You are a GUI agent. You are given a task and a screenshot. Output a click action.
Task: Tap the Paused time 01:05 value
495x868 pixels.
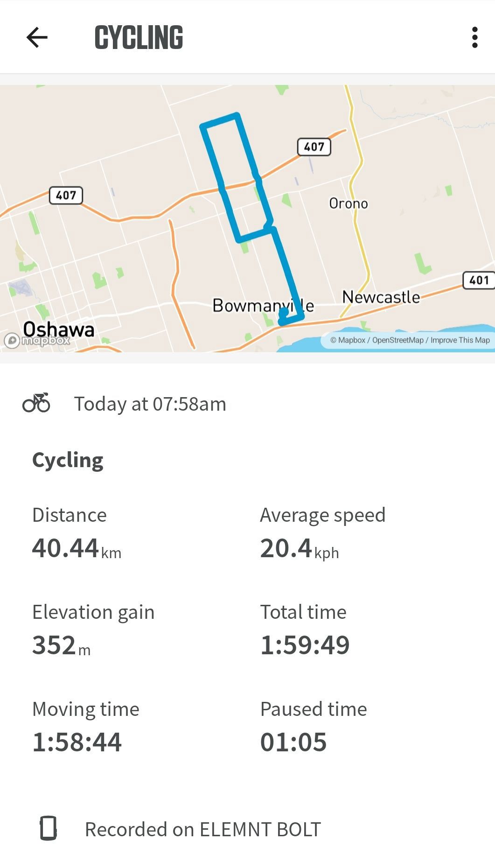point(293,742)
